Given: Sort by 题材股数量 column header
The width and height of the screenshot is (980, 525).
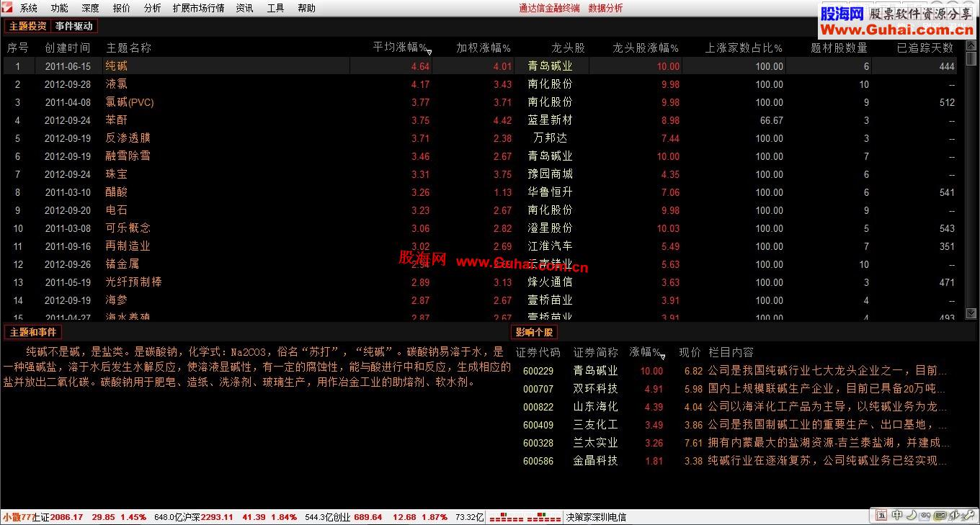Looking at the screenshot, I should pyautogui.click(x=839, y=48).
